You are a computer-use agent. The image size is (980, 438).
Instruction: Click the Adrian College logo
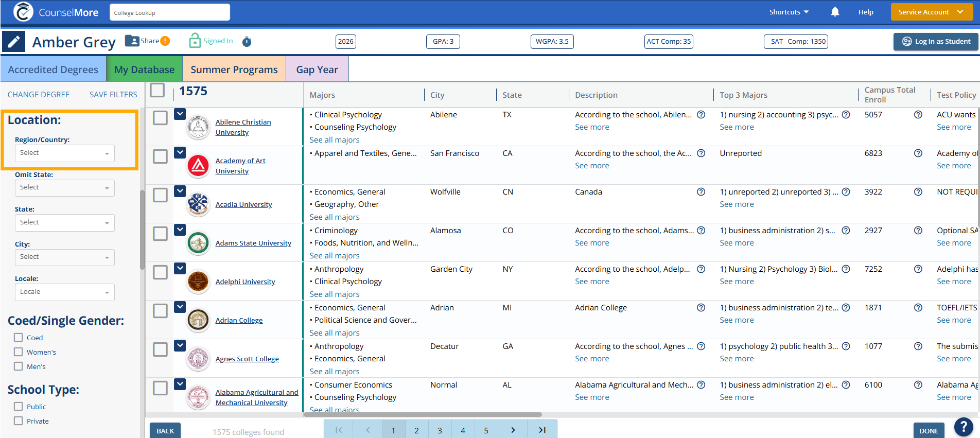(198, 320)
